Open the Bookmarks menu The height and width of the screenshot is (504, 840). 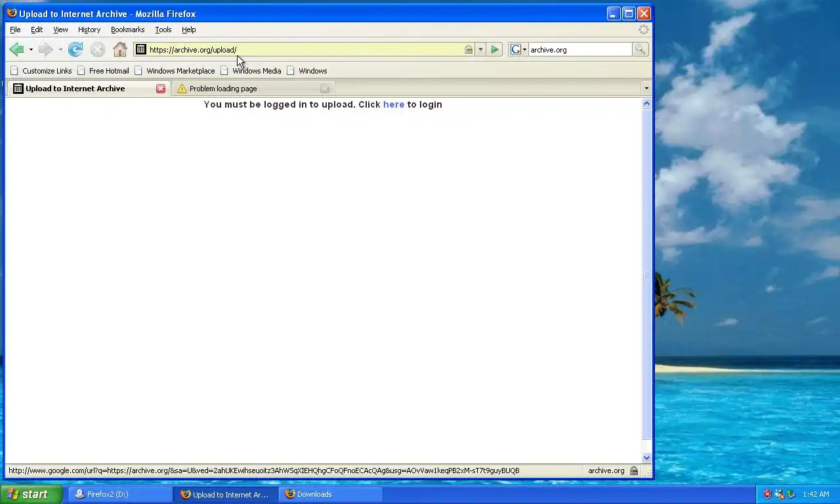[x=127, y=30]
